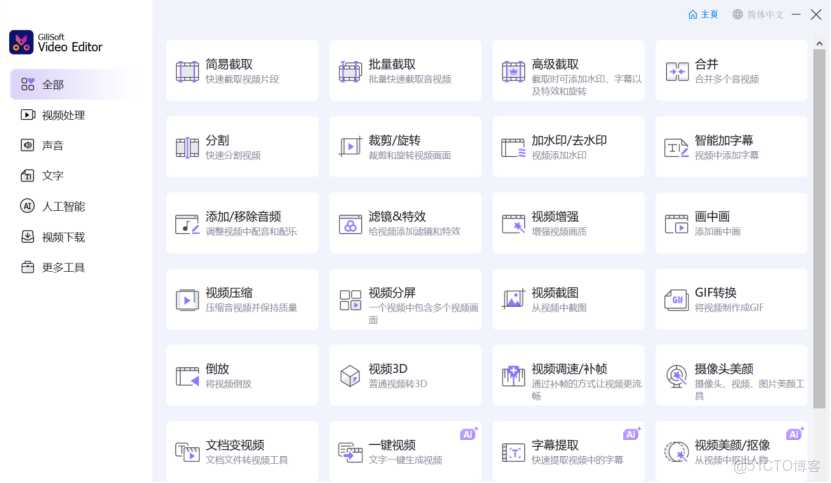
Task: Click the AI badge on 一键视频 card
Action: pos(469,434)
